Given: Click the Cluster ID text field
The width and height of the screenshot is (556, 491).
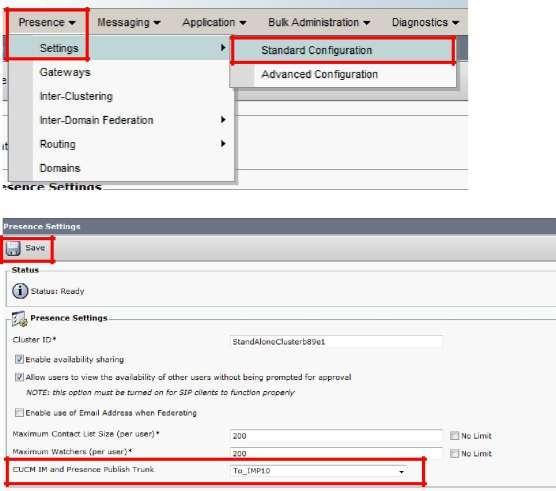Looking at the screenshot, I should pyautogui.click(x=336, y=341).
